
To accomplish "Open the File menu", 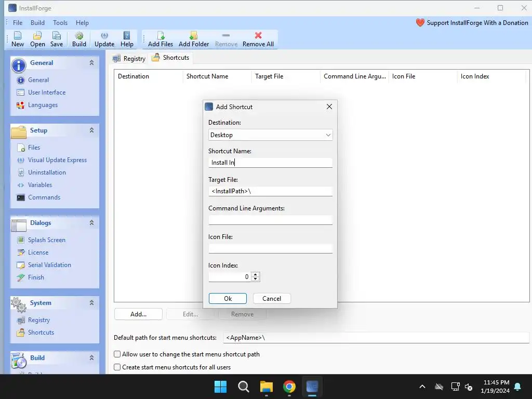I will 18,23.
